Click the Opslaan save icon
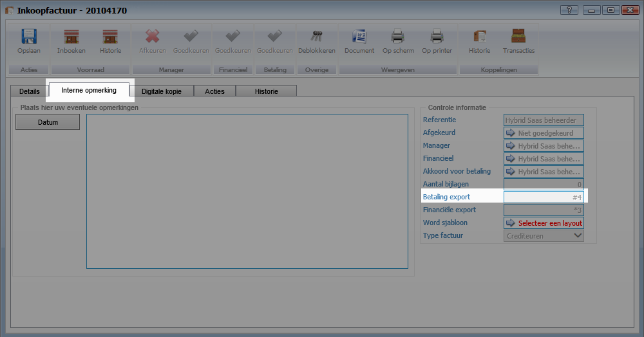644x337 pixels. [28, 37]
